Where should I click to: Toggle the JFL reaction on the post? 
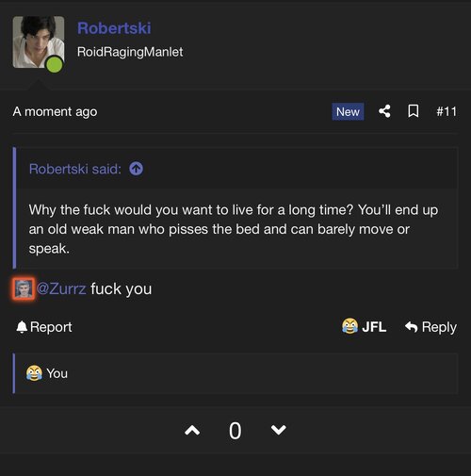364,326
